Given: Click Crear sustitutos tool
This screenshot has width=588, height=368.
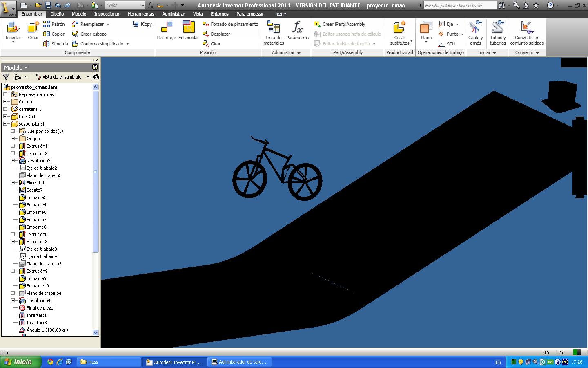Looking at the screenshot, I should 400,33.
